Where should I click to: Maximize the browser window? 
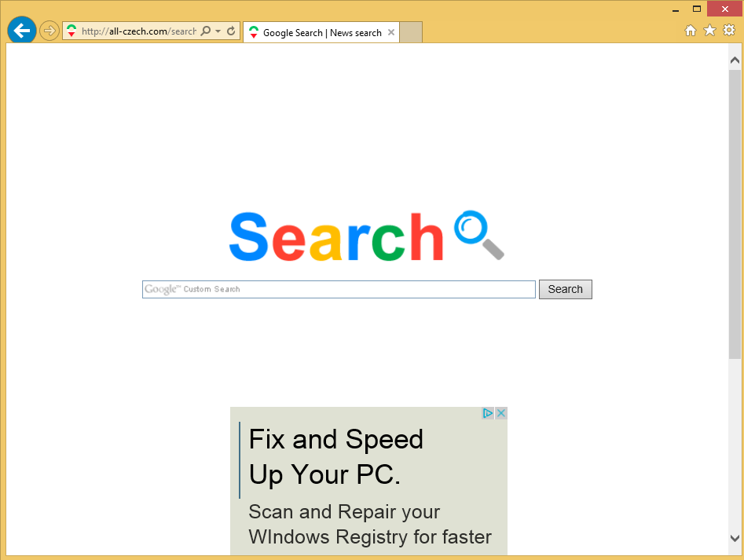[x=697, y=9]
